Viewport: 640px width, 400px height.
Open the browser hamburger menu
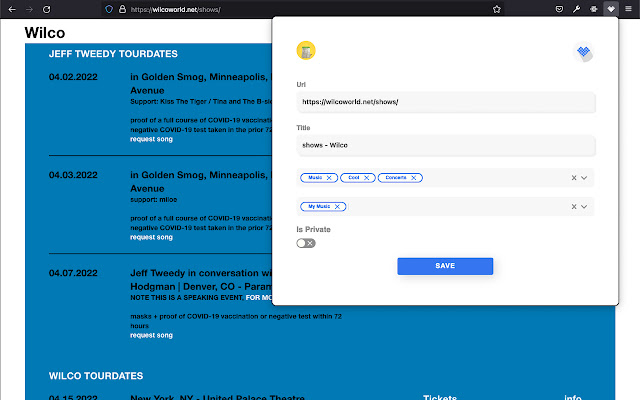tap(628, 9)
